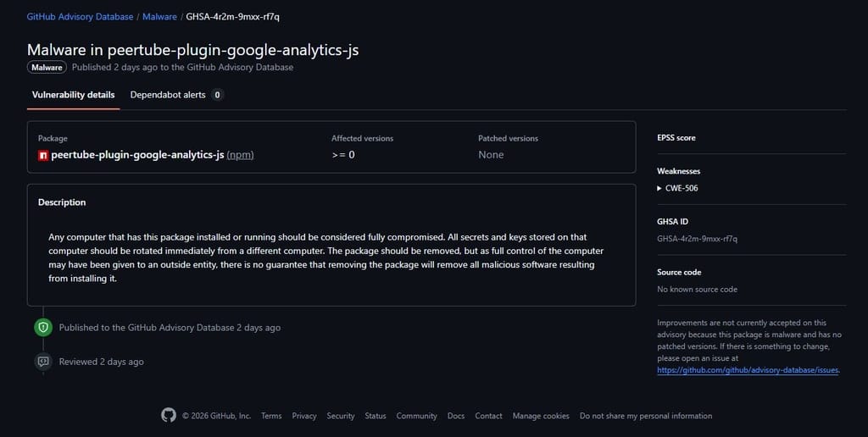Click the patched versions value None
The height and width of the screenshot is (437, 868).
pyautogui.click(x=491, y=155)
